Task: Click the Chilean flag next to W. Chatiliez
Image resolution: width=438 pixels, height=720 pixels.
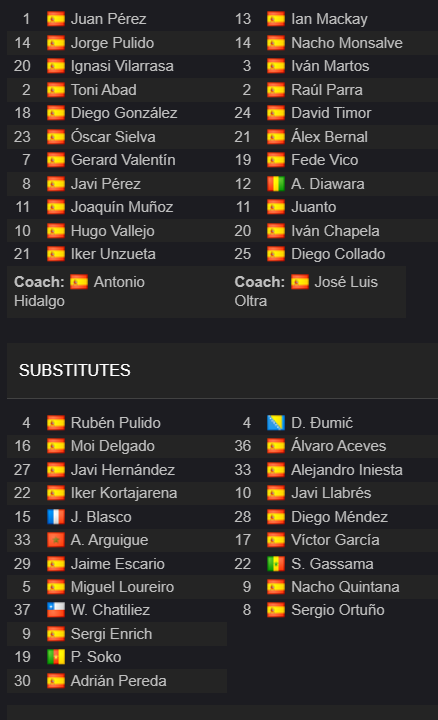Action: click(x=56, y=610)
